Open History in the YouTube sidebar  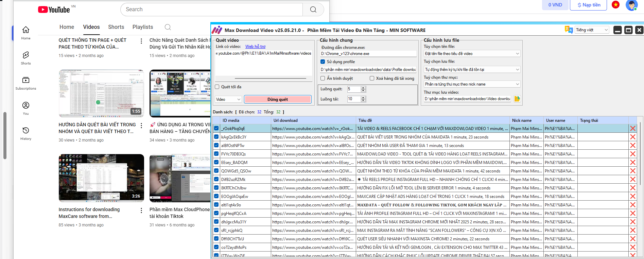[x=26, y=133]
